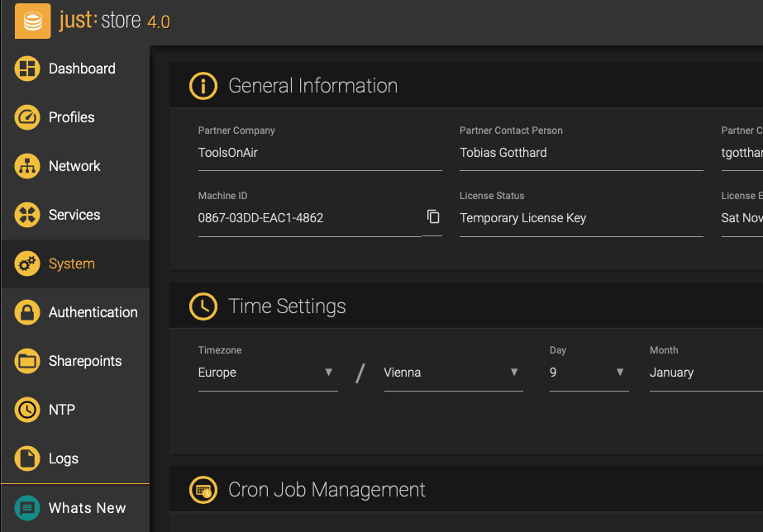Click the License expiry field starting Sat Nov
The height and width of the screenshot is (532, 763).
[x=742, y=218]
